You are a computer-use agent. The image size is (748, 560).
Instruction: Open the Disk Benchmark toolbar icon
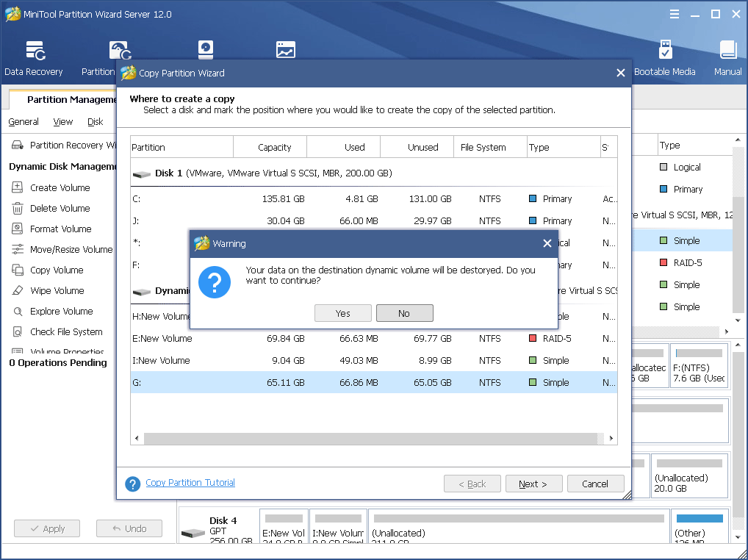206,50
